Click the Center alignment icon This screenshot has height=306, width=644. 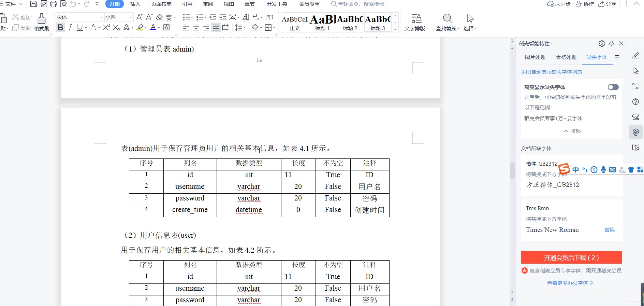(196, 28)
